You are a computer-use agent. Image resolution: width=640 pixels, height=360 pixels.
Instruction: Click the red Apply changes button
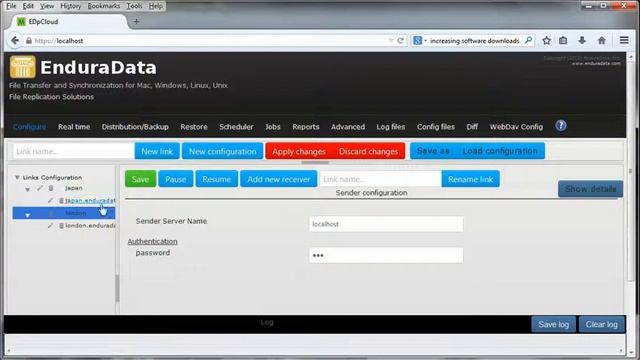coord(299,151)
